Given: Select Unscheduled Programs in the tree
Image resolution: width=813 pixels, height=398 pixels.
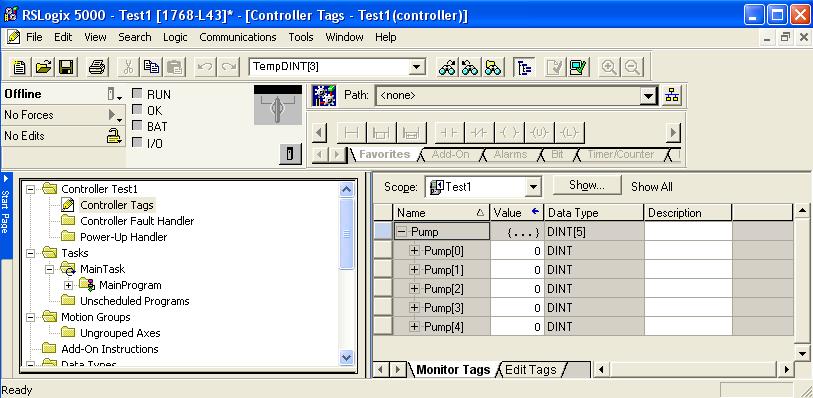Looking at the screenshot, I should pyautogui.click(x=134, y=301).
